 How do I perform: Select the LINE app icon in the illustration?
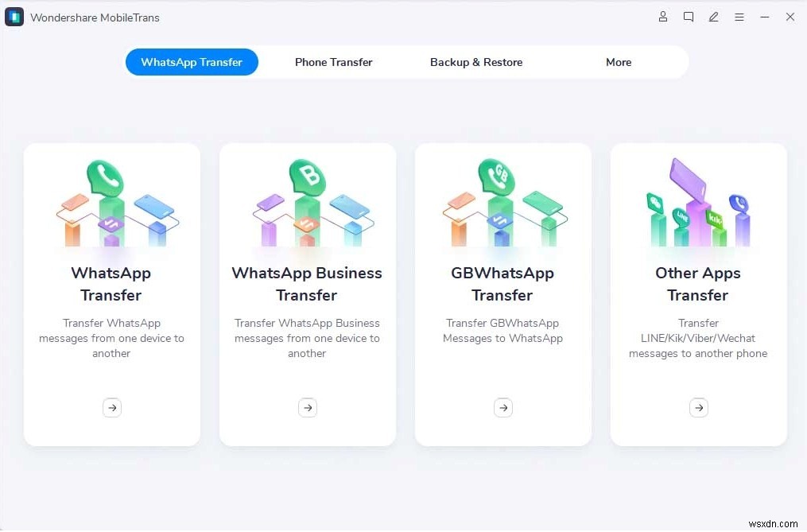(x=681, y=217)
